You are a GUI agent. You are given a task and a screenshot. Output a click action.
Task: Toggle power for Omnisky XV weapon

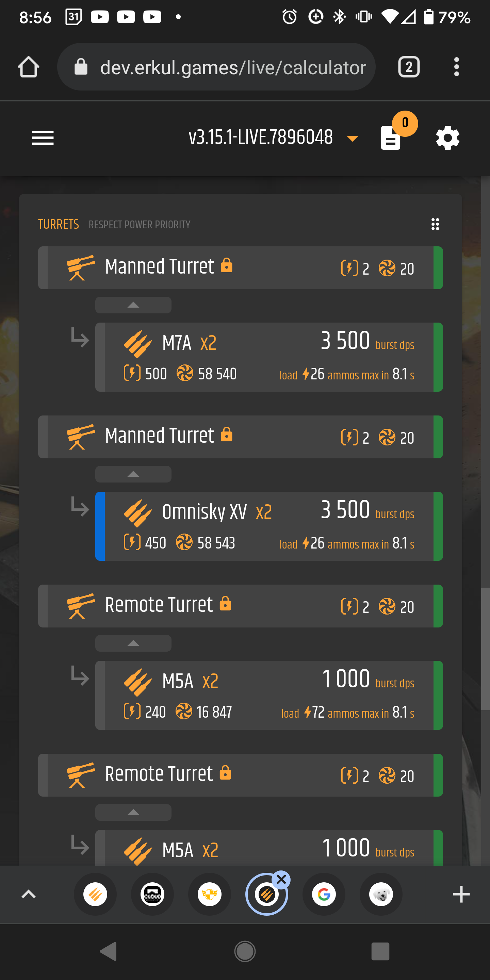coord(438,526)
